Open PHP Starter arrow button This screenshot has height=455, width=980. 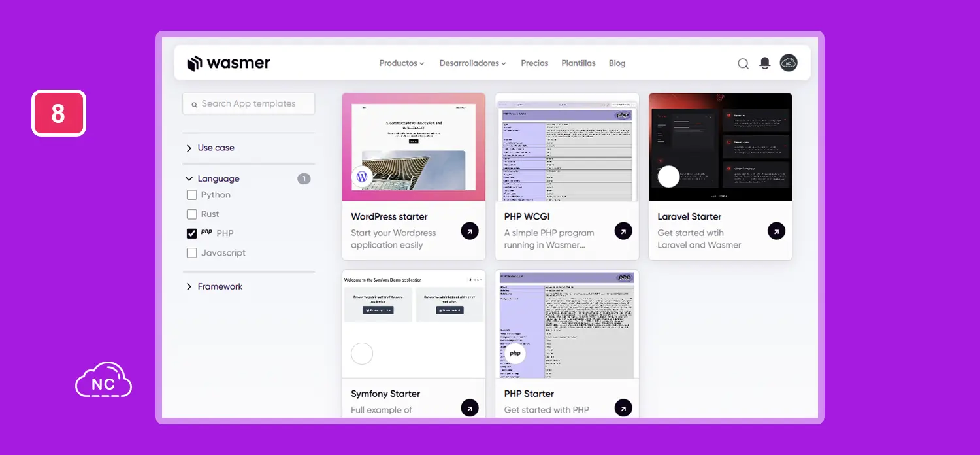pos(623,408)
